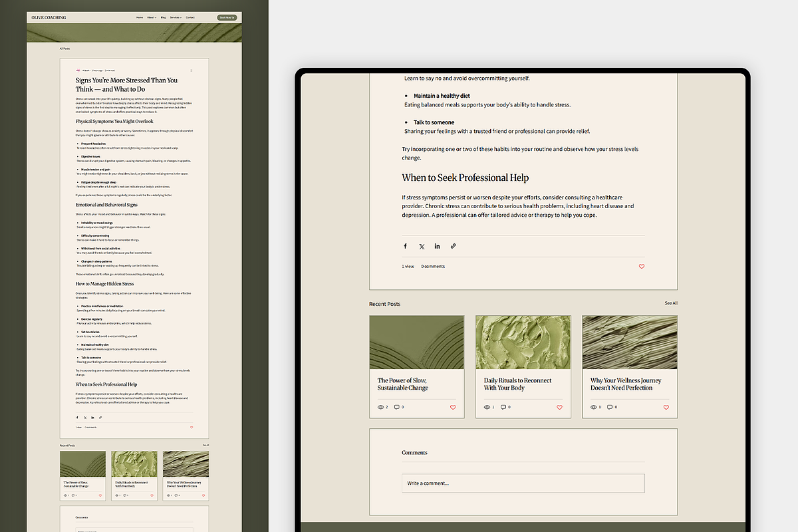Click the heart icon below '0 comments'

(x=642, y=266)
